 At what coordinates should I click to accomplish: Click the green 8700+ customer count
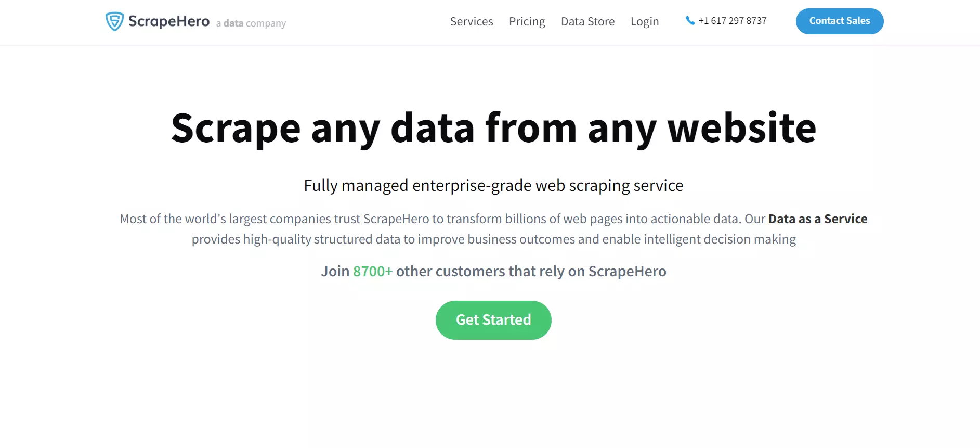373,271
